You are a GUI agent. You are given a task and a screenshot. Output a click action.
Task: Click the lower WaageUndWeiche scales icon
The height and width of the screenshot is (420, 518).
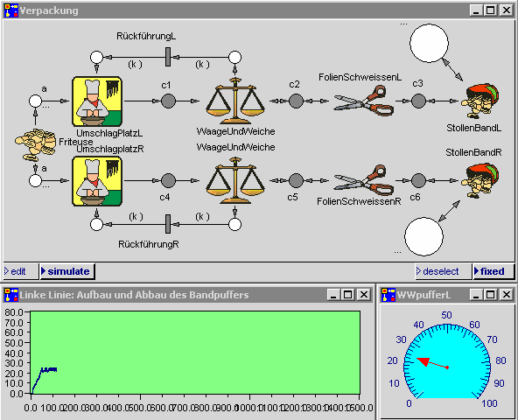pos(235,180)
